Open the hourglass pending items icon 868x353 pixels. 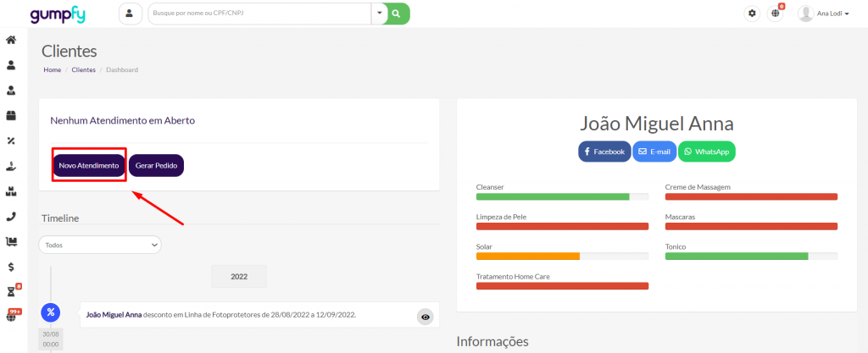[x=11, y=292]
